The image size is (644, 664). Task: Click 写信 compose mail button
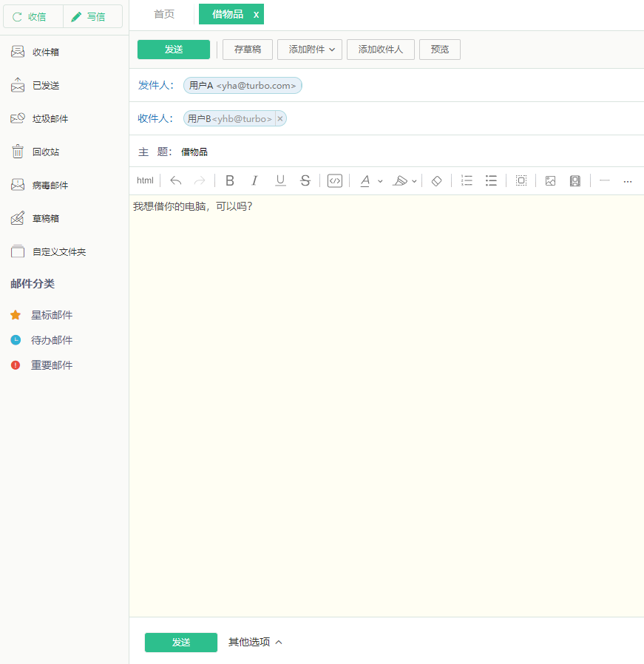tap(92, 16)
